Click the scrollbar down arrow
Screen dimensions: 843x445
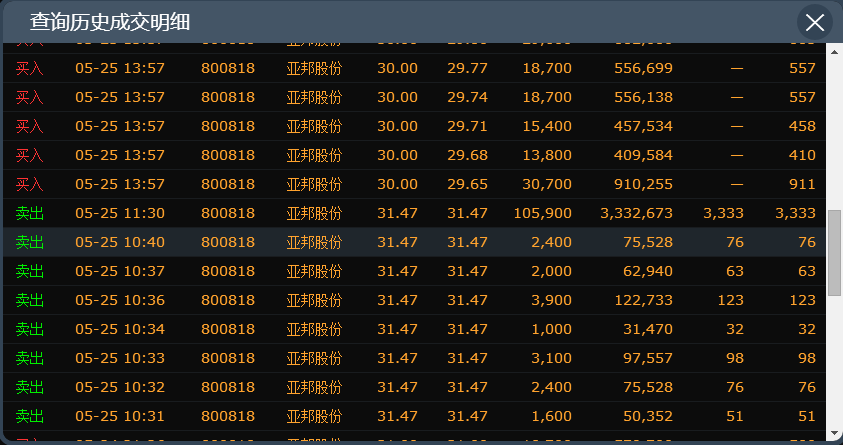coord(834,433)
